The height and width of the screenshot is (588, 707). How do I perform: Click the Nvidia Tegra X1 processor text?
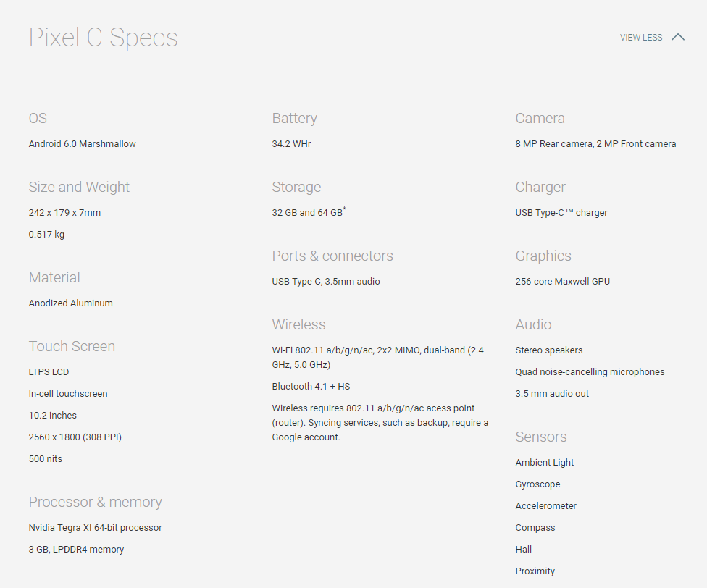[95, 528]
